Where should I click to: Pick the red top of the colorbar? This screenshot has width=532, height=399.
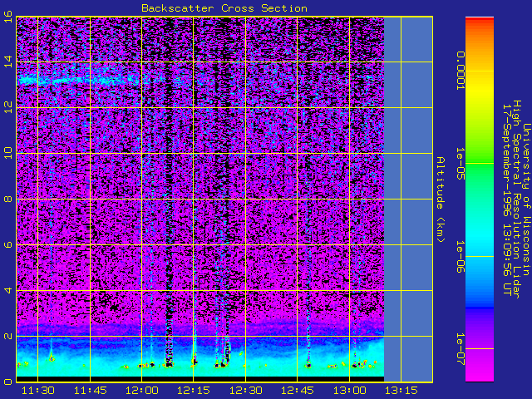pos(480,21)
